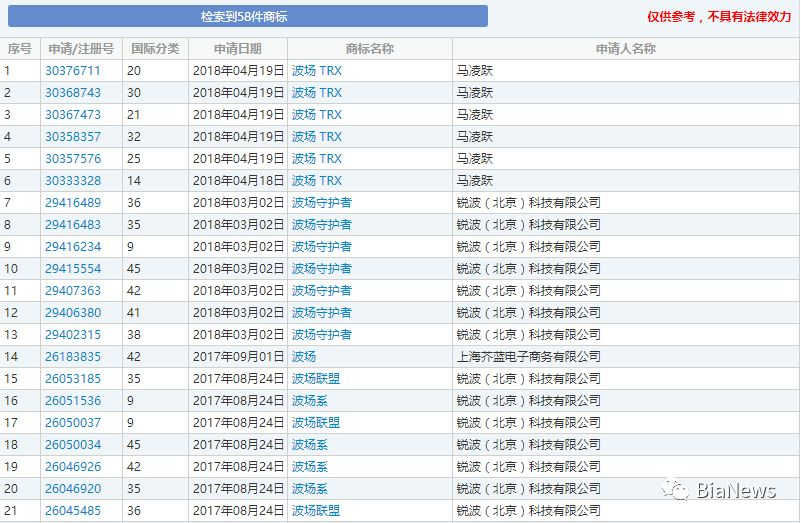This screenshot has width=801, height=523.
Task: Open 波场联盟 trademark in row 21
Action: (316, 510)
